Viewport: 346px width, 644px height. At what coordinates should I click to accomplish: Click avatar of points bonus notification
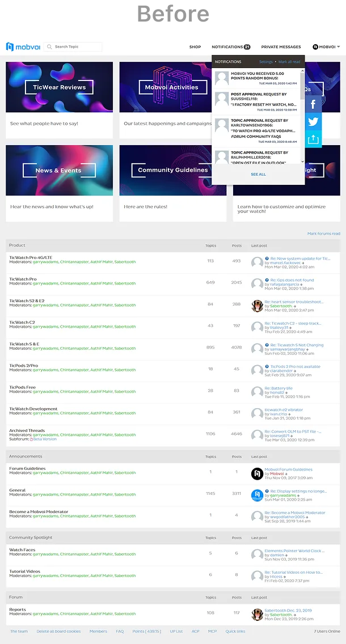pos(222,78)
